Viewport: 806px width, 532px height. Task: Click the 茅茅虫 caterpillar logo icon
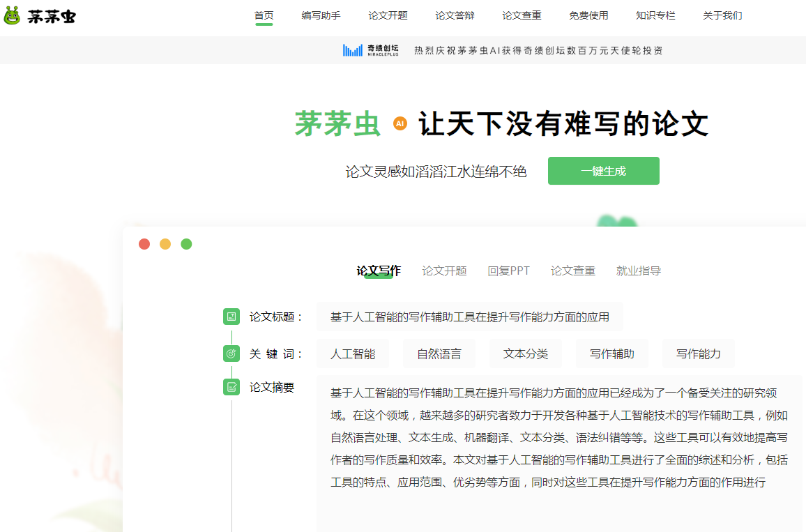[x=13, y=15]
